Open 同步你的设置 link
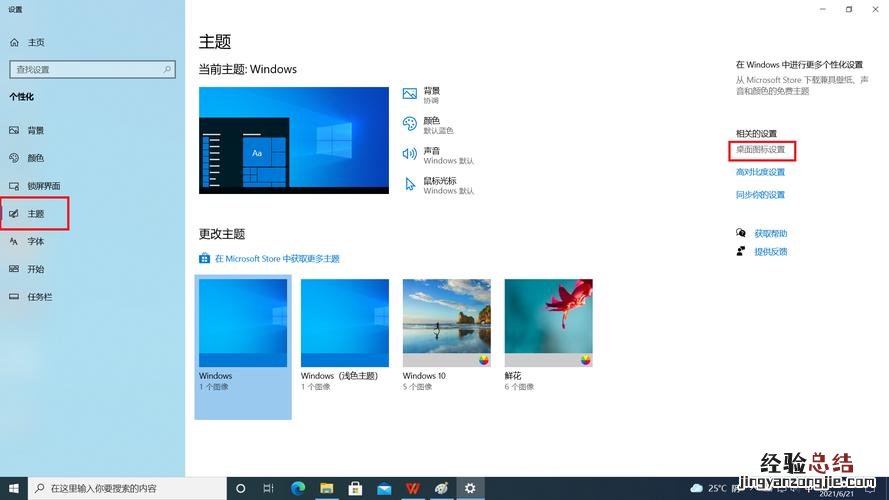Viewport: 889px width, 500px height. pos(760,194)
